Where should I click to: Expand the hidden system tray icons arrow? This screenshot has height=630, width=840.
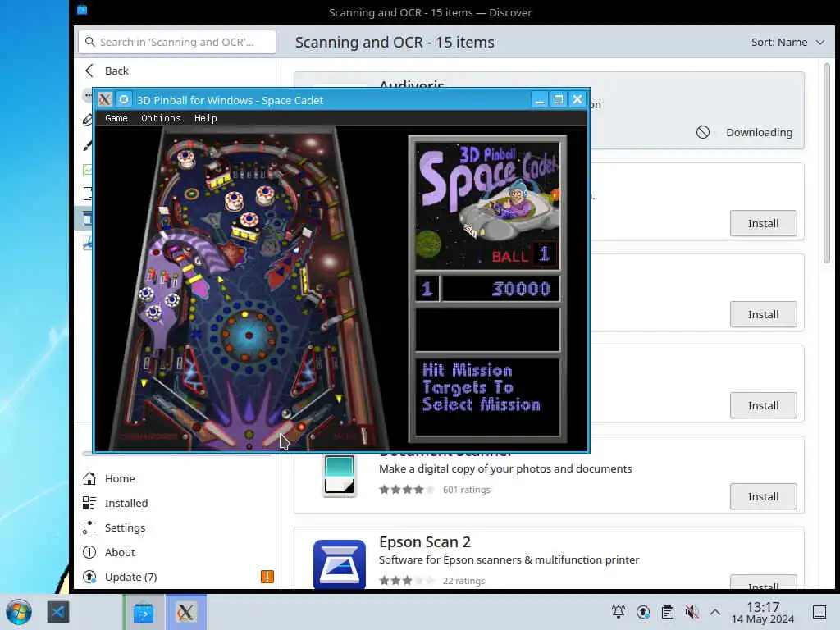click(715, 612)
